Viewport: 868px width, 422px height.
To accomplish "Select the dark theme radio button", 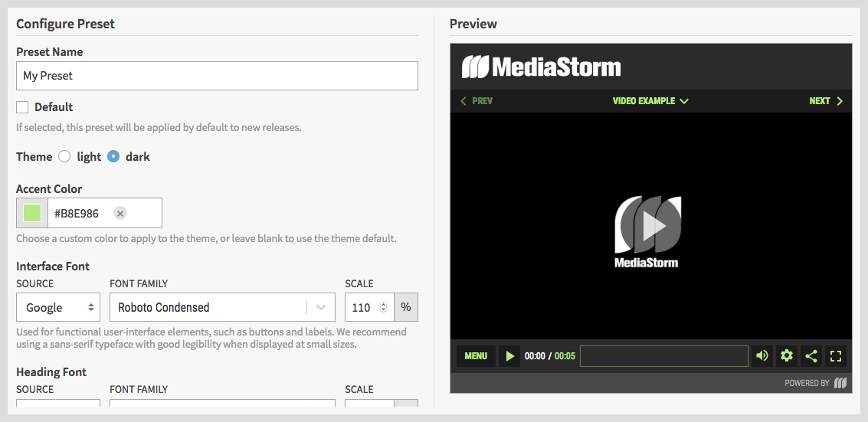I will tap(113, 156).
